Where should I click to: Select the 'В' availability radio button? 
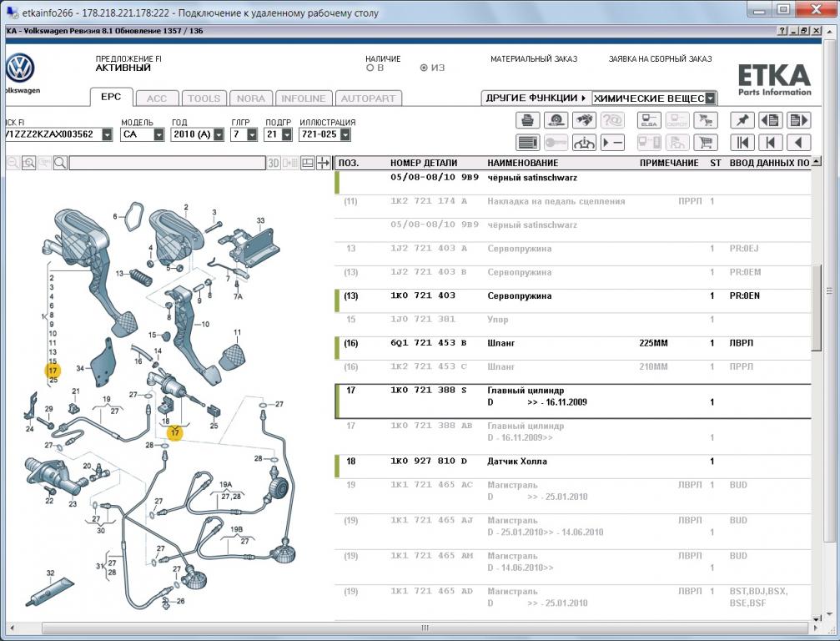[x=370, y=68]
